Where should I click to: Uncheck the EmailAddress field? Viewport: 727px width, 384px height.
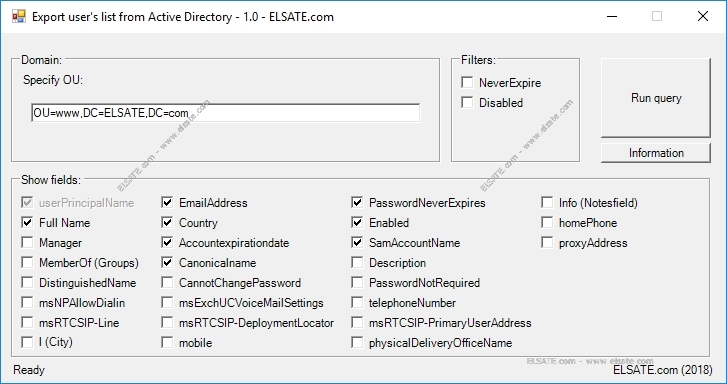coord(167,203)
